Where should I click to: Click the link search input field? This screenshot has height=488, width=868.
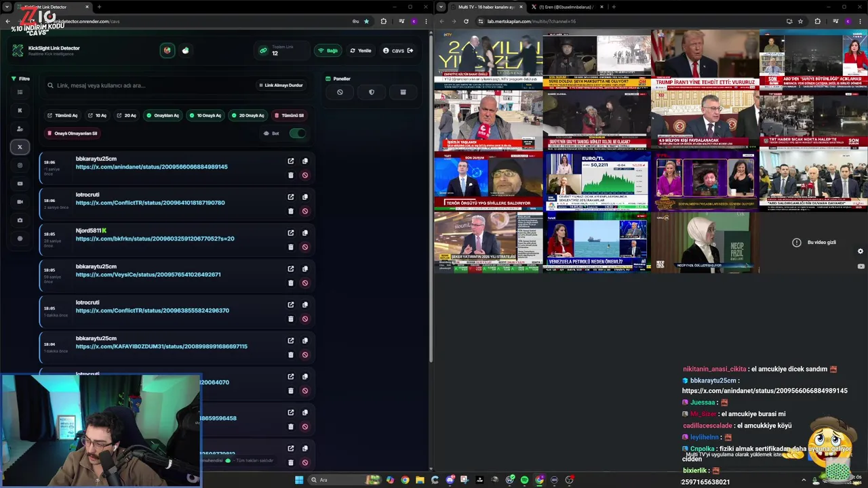(149, 85)
